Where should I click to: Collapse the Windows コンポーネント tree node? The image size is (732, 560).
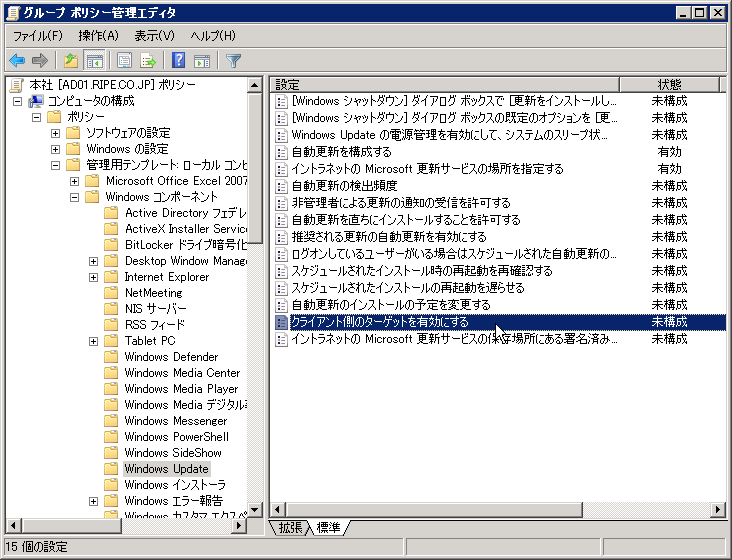[x=75, y=197]
